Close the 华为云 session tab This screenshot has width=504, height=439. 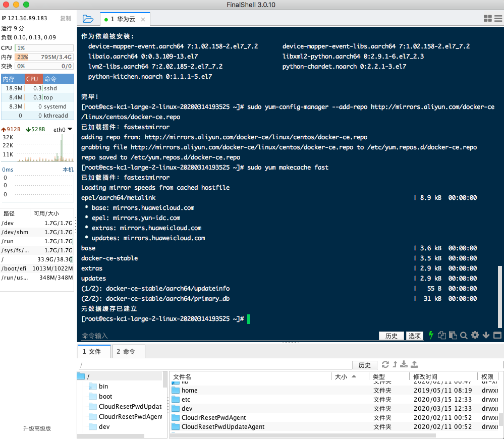tap(143, 20)
